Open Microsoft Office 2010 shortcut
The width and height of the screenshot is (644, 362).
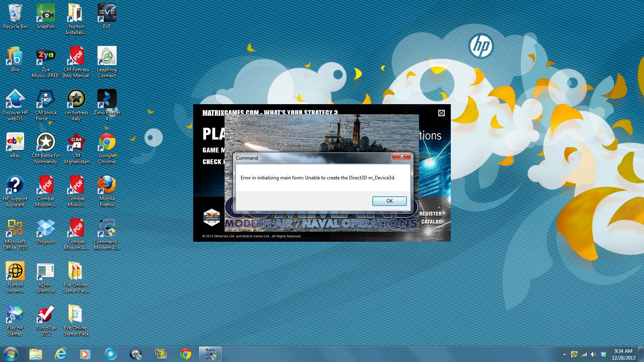[15, 234]
